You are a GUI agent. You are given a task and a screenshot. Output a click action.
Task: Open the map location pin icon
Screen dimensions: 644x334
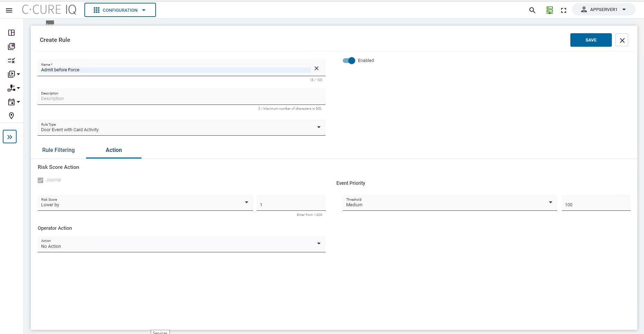point(11,116)
